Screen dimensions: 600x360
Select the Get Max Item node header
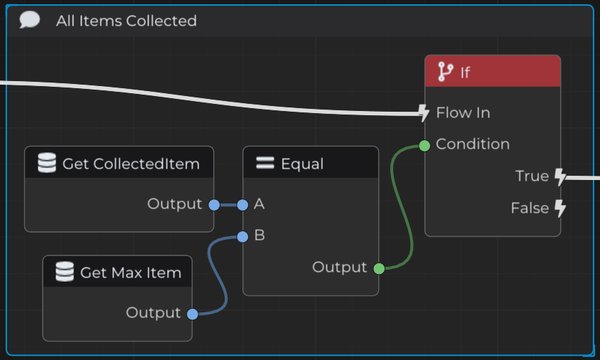[117, 271]
